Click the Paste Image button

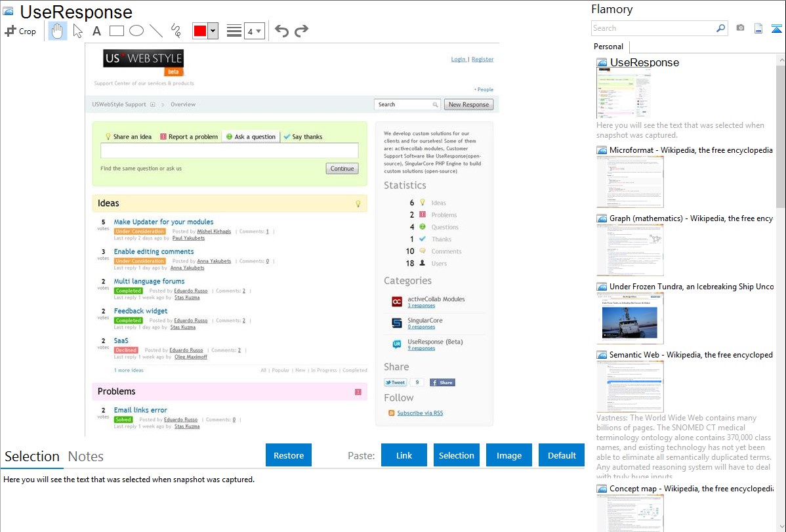tap(508, 455)
